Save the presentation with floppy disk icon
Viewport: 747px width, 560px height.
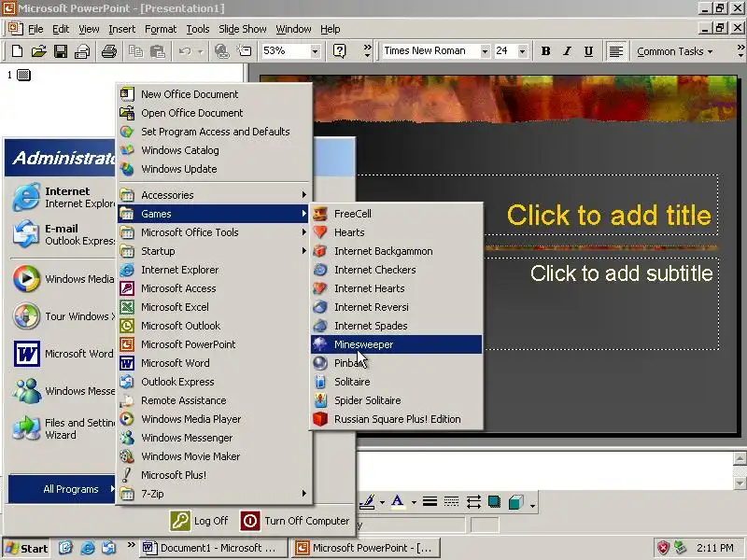pyautogui.click(x=61, y=51)
